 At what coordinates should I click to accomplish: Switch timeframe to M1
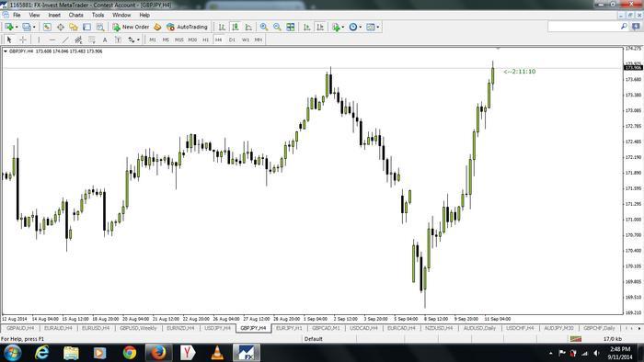[153, 40]
